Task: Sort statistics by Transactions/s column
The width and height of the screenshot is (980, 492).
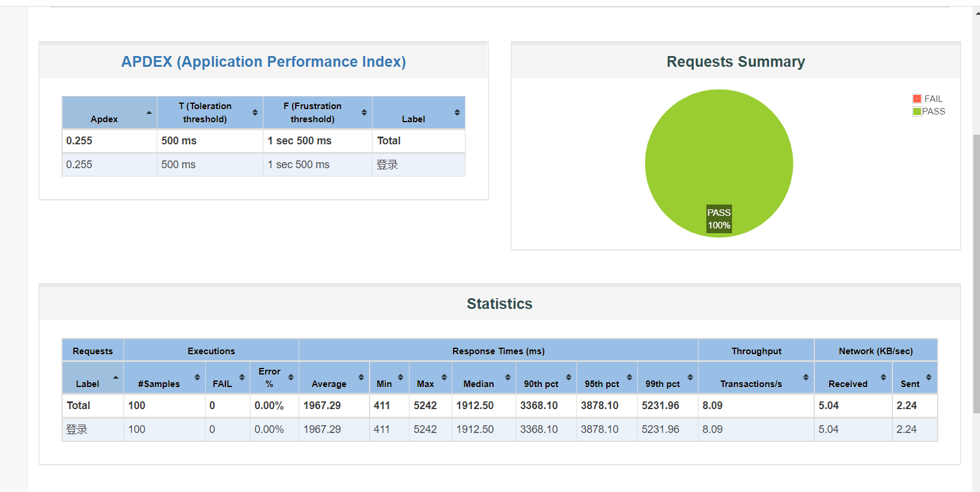Action: pyautogui.click(x=756, y=377)
